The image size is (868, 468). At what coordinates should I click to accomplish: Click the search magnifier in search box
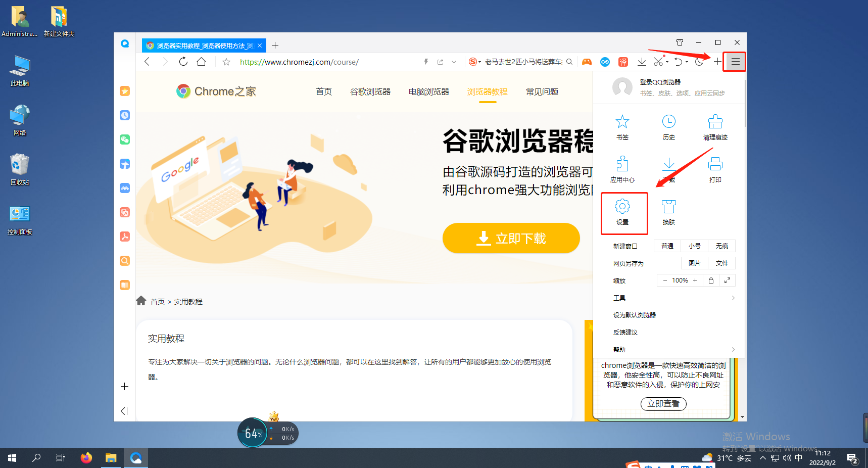tap(569, 62)
